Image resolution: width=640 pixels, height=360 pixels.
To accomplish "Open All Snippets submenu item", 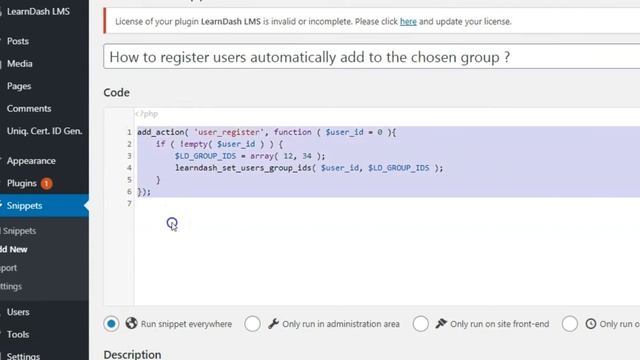I will pyautogui.click(x=19, y=231).
